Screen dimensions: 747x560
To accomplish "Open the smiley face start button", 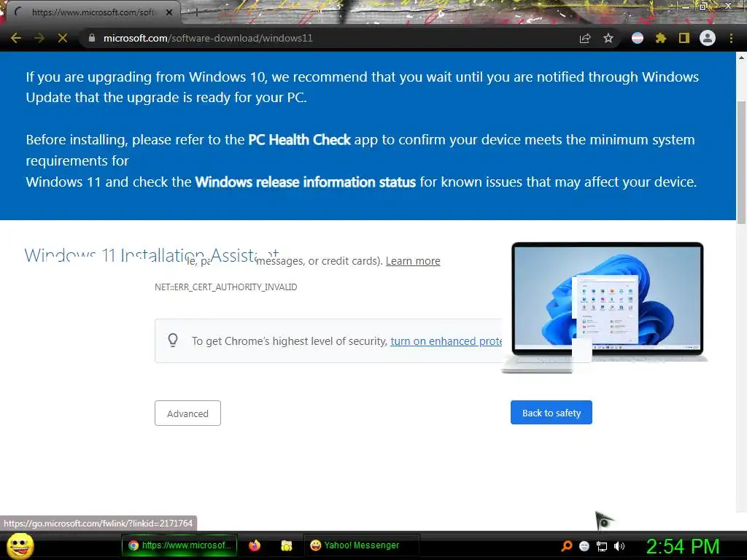I will pos(20,545).
